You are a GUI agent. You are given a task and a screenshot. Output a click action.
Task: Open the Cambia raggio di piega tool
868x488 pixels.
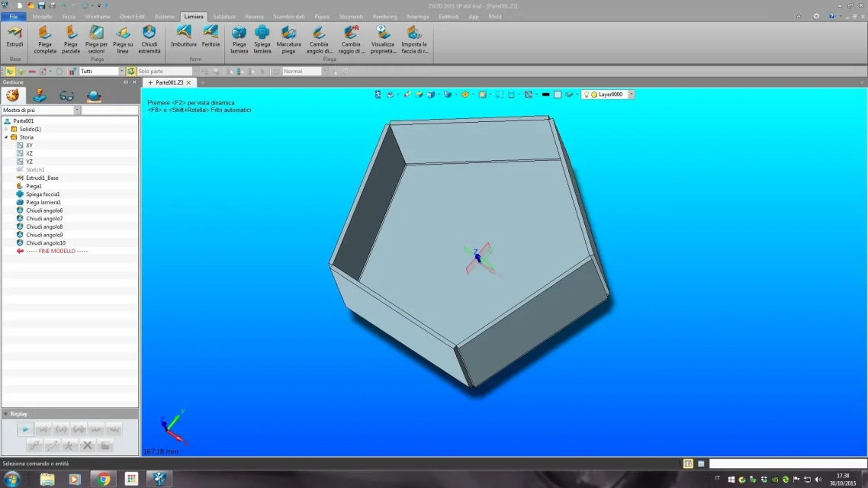(351, 40)
